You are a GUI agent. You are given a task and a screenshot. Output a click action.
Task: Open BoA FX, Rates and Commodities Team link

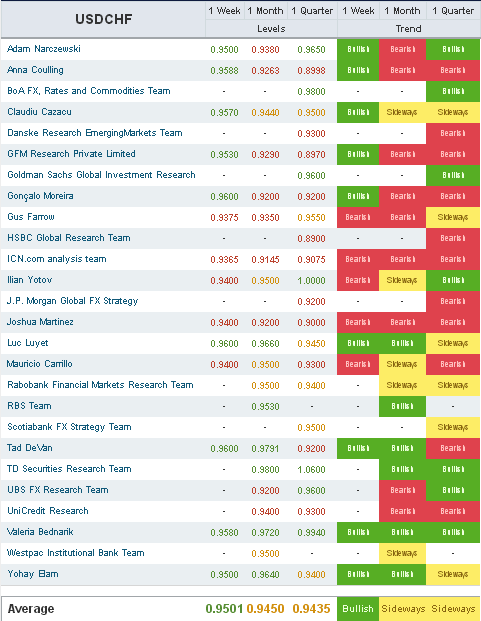[x=89, y=91]
